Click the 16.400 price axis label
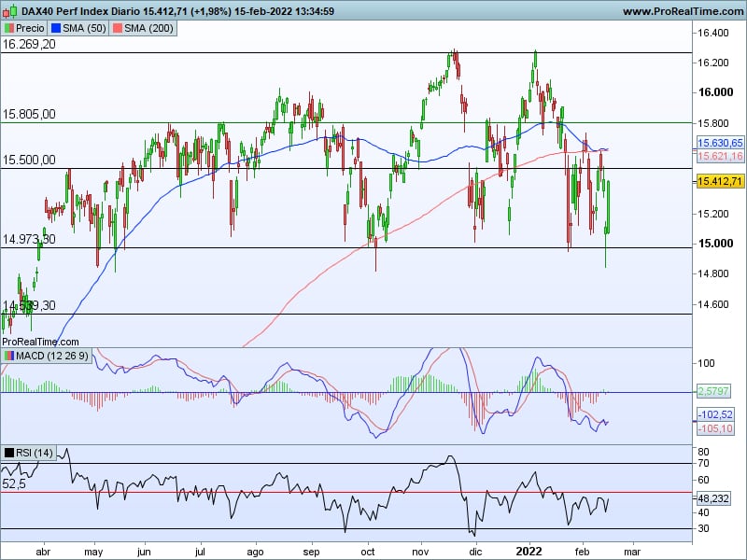747x560 pixels. pos(713,33)
